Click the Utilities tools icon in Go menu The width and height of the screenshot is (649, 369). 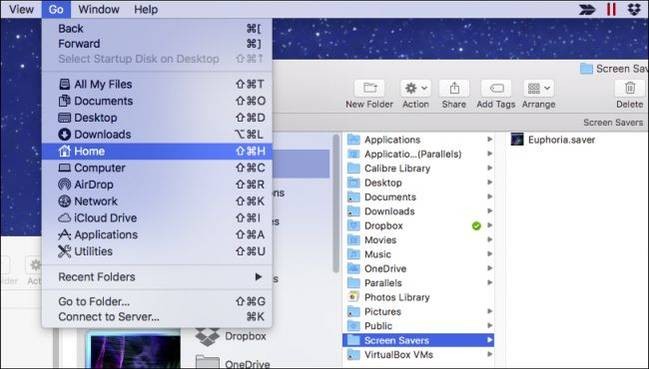65,251
